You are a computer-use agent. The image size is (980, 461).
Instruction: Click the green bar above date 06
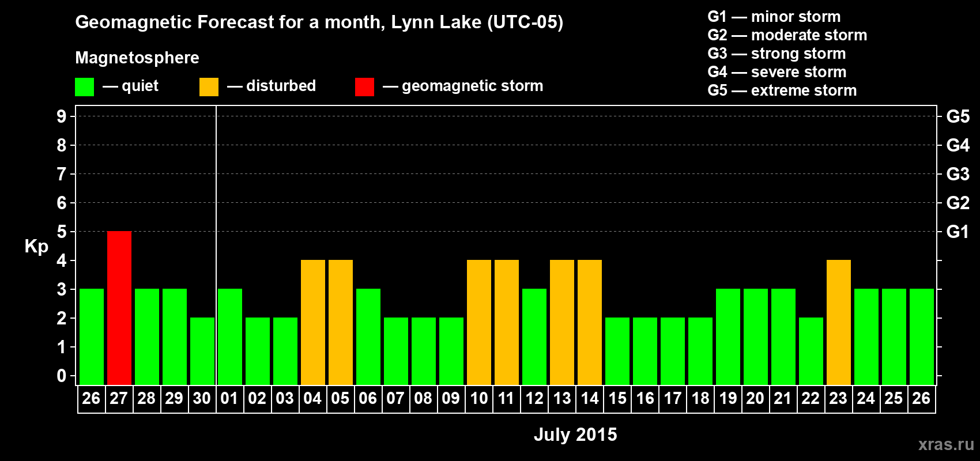[x=368, y=337]
